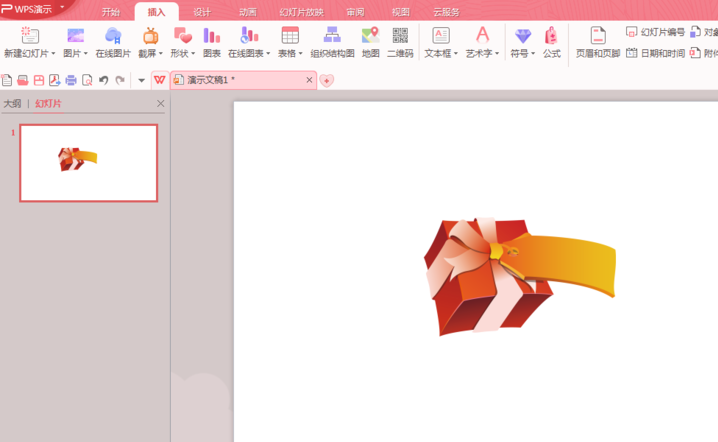Switch to 大纲 outline view in panel
The image size is (718, 442).
point(12,103)
